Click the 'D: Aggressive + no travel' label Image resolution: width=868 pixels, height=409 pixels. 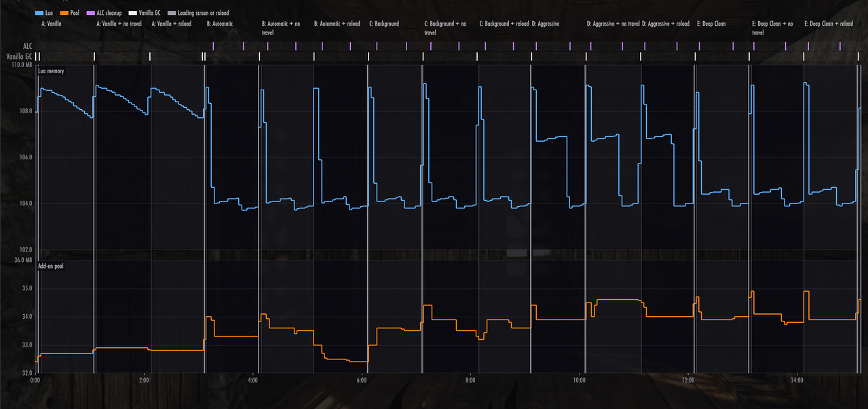[x=614, y=24]
